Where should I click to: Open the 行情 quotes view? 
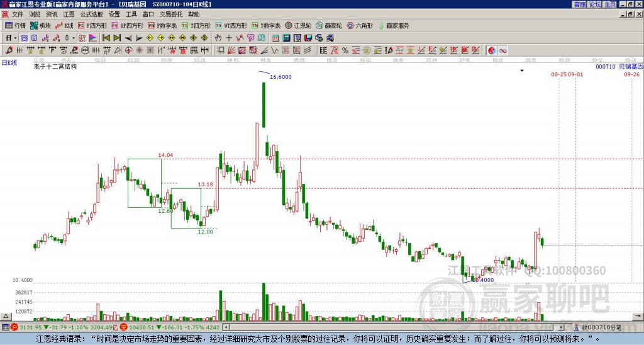coord(16,25)
